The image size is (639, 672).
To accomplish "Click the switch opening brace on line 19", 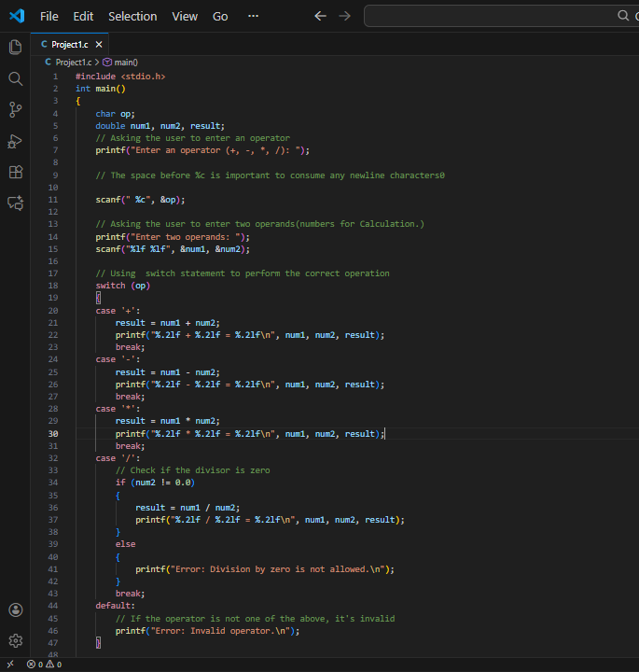I will pyautogui.click(x=98, y=298).
